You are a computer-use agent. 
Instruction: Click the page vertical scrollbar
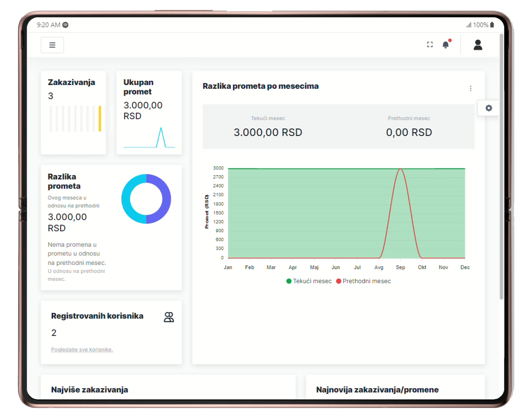(x=501, y=167)
